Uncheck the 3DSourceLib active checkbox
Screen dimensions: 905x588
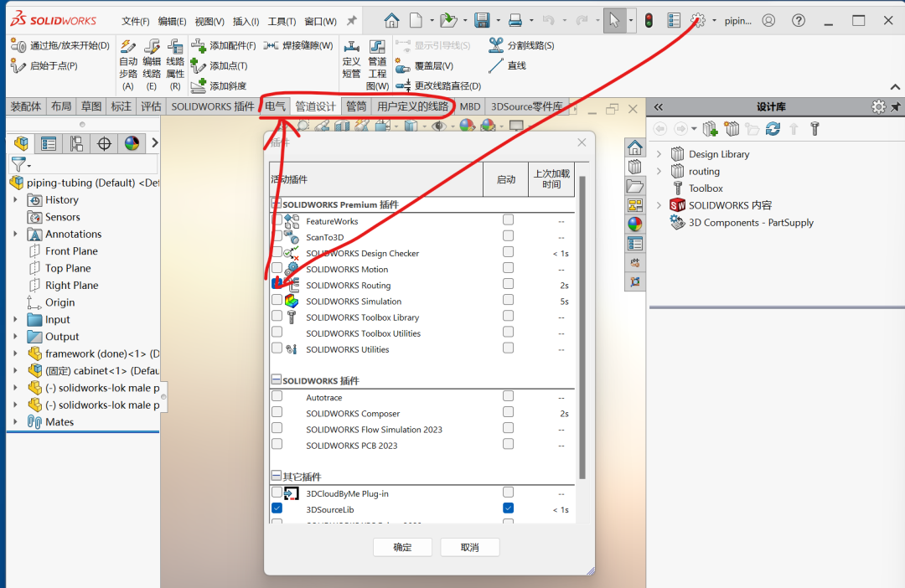(x=277, y=508)
